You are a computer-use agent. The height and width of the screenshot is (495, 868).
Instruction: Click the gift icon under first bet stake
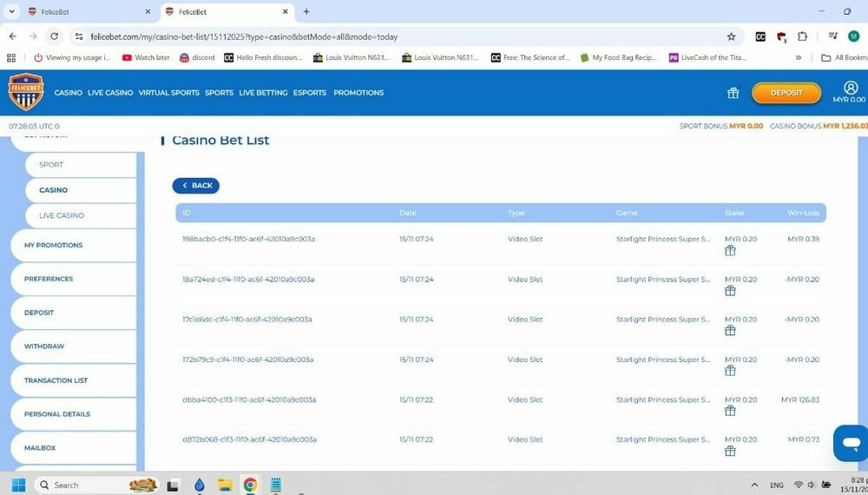[x=730, y=251]
